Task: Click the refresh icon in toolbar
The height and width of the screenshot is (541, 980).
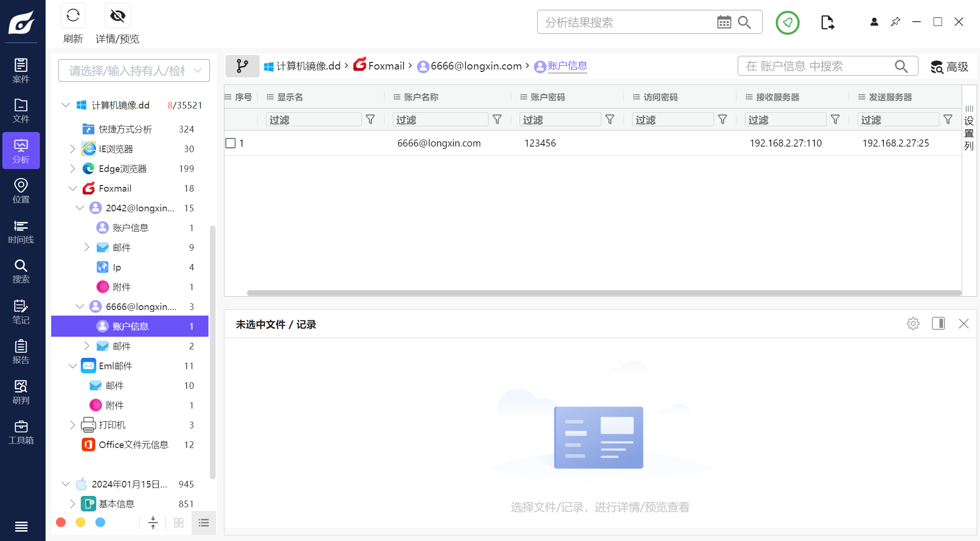Action: (73, 15)
